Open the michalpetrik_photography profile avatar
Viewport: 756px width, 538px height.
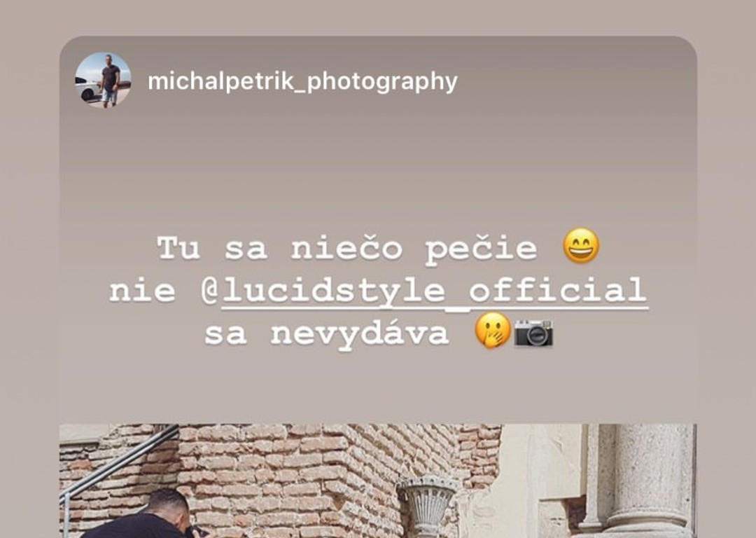(103, 80)
